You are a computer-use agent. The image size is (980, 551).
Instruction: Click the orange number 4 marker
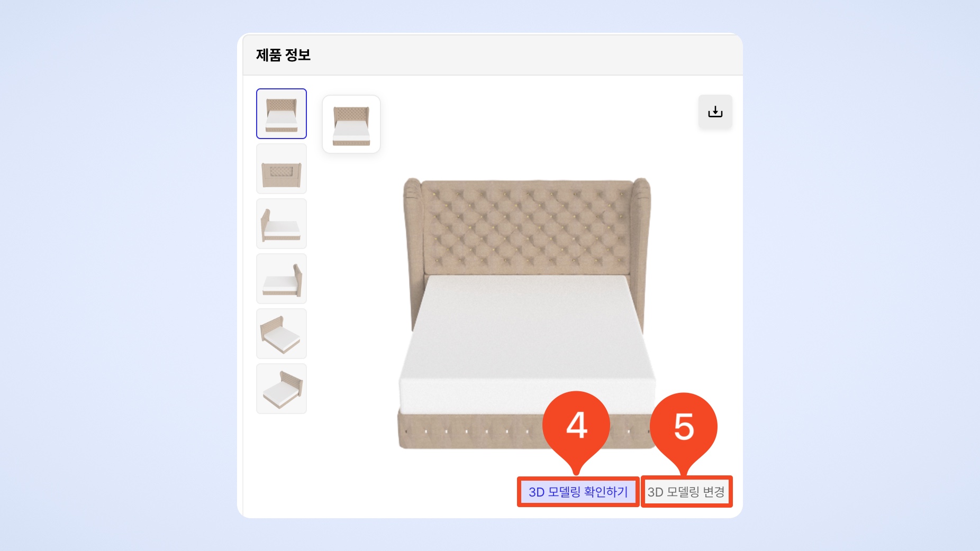click(576, 425)
